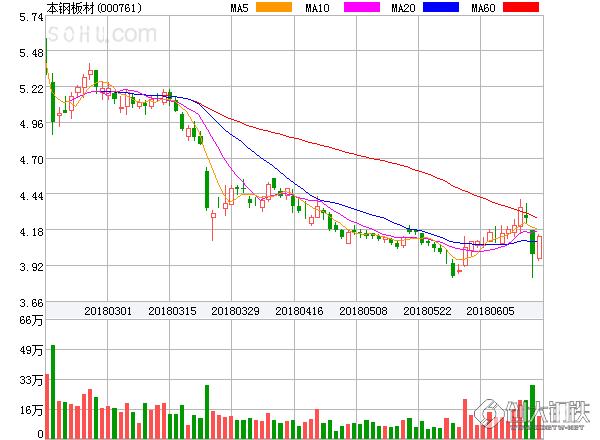
Task: Click the 66万 volume axis label
Action: point(31,320)
